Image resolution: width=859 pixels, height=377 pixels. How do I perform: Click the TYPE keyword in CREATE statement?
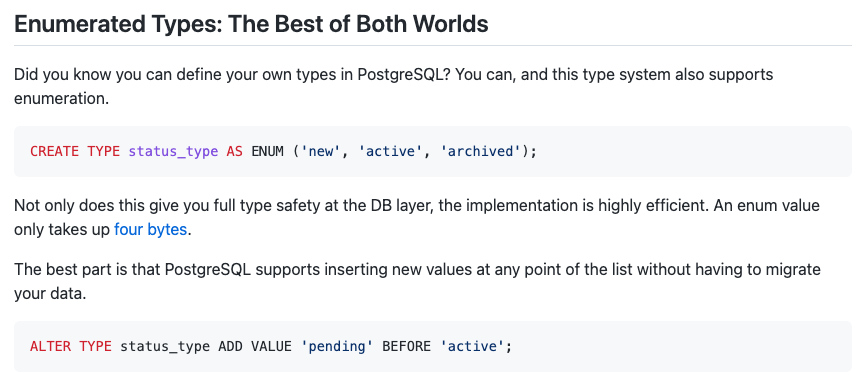[104, 151]
